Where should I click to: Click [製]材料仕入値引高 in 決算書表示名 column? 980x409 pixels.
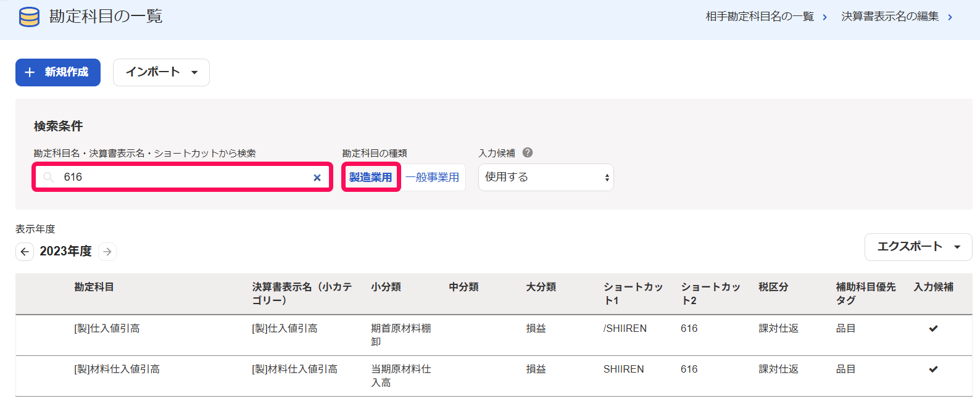point(295,370)
